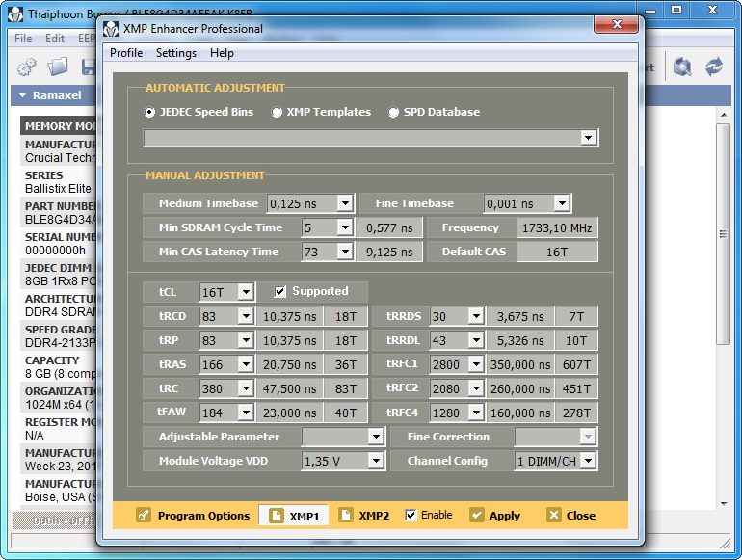Click the Apply button
This screenshot has width=742, height=560.
tap(495, 515)
